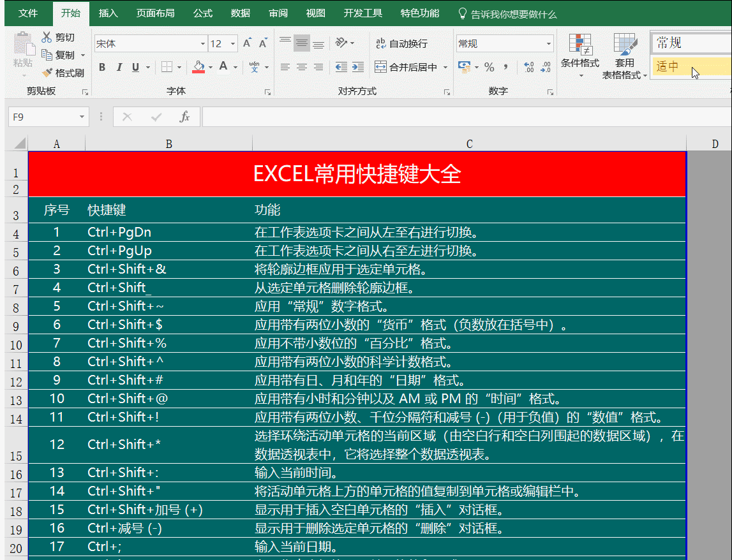Toggle Underline formatting
Viewport: 732px width, 560px height.
click(x=135, y=66)
